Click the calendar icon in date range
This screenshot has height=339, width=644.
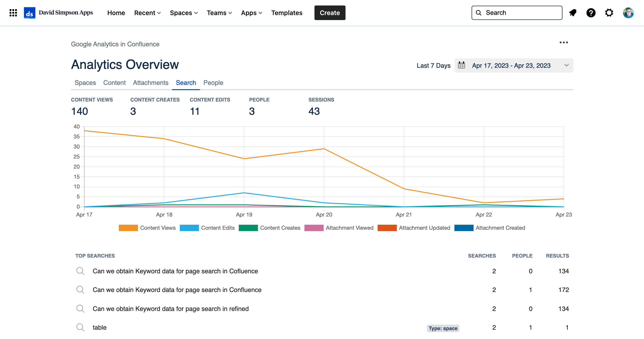[x=462, y=65]
